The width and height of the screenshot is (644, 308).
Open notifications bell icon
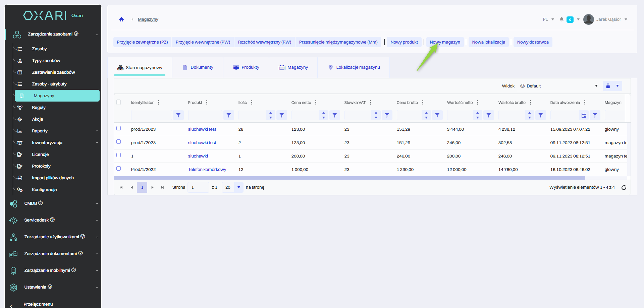click(561, 19)
